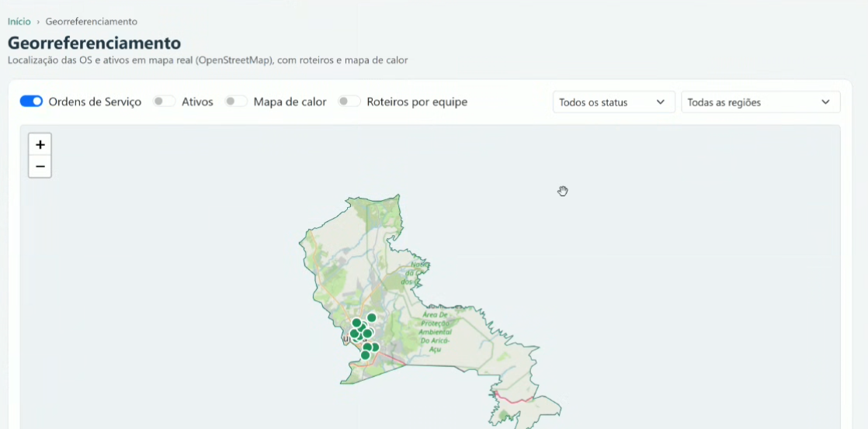Zoom out the map with the minus button
The height and width of the screenshot is (429, 868).
(40, 167)
